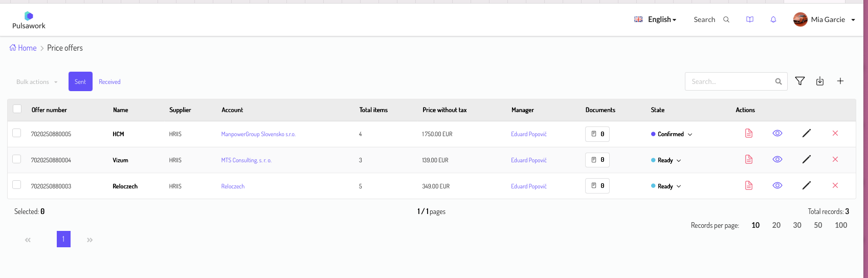Add a new price offer with plus icon
Screen dimensions: 868x278
tap(840, 81)
